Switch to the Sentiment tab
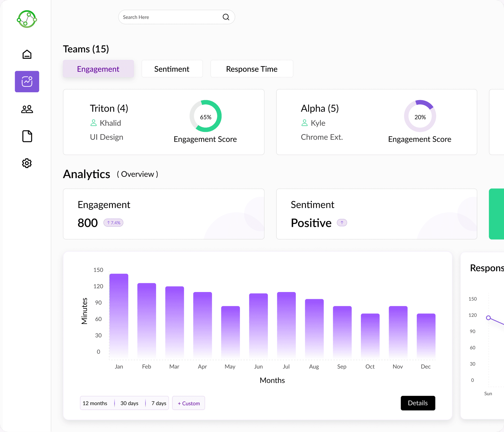 (172, 69)
